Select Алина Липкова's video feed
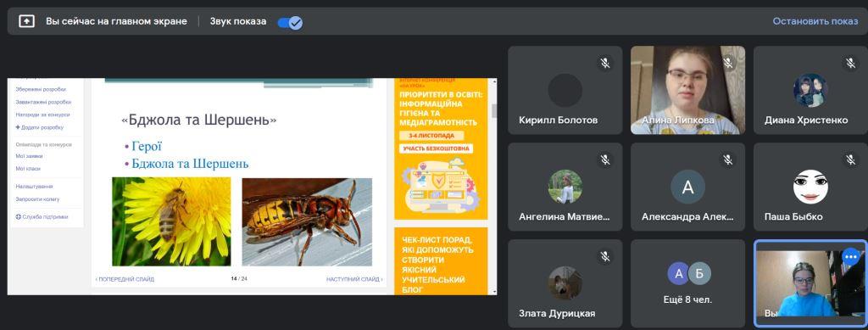Viewport: 868px width, 330px height. [687, 90]
